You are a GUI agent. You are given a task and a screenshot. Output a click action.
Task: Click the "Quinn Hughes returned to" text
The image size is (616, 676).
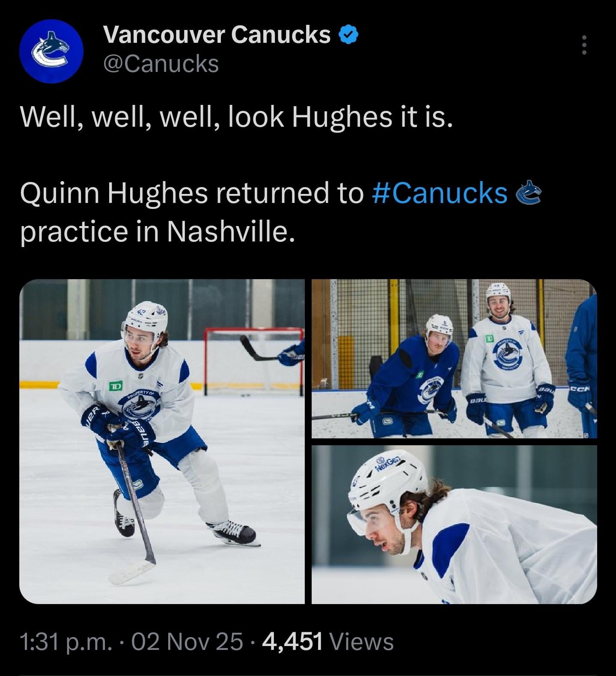[x=191, y=194]
